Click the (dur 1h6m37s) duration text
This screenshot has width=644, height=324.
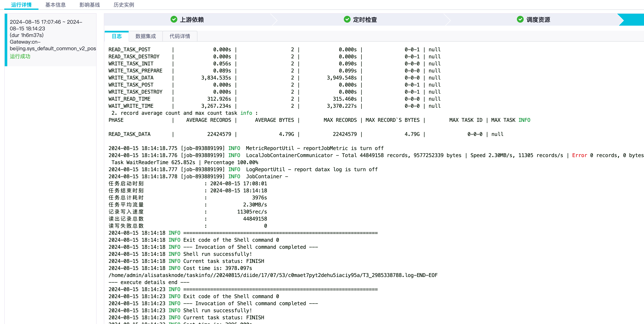[x=26, y=35]
